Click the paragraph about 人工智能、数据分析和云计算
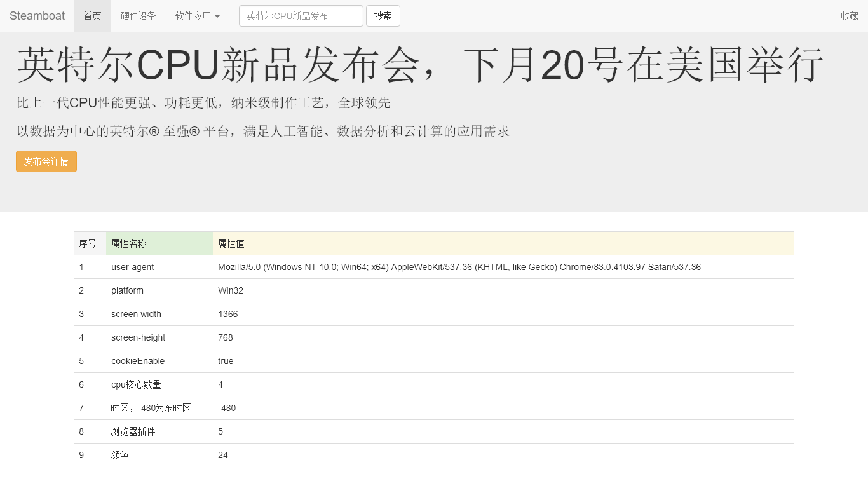 [x=263, y=132]
